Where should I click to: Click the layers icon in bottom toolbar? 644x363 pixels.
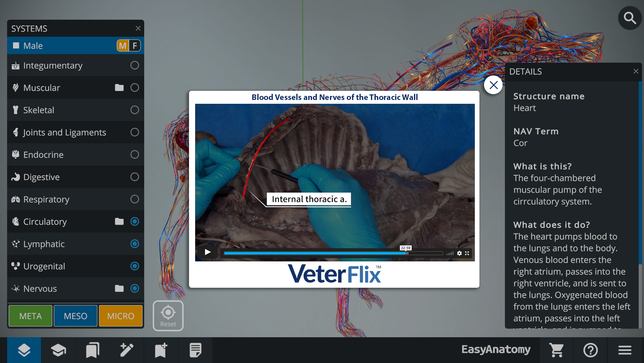click(24, 350)
